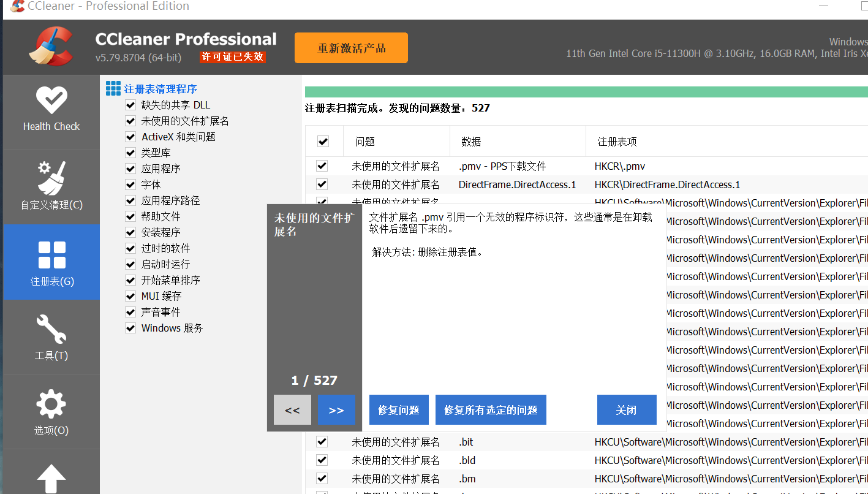Uncheck the .bld row checkbox

[322, 460]
